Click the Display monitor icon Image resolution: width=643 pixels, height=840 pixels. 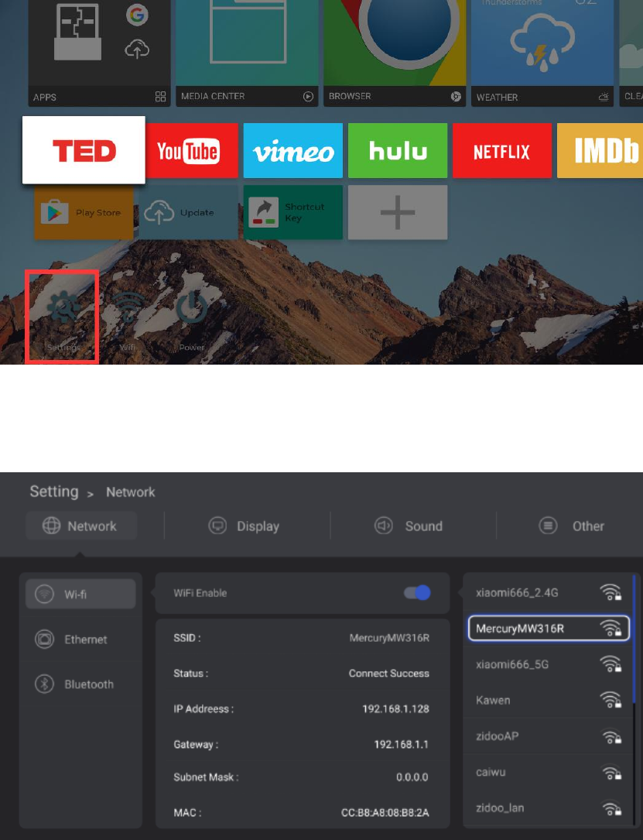(x=217, y=526)
